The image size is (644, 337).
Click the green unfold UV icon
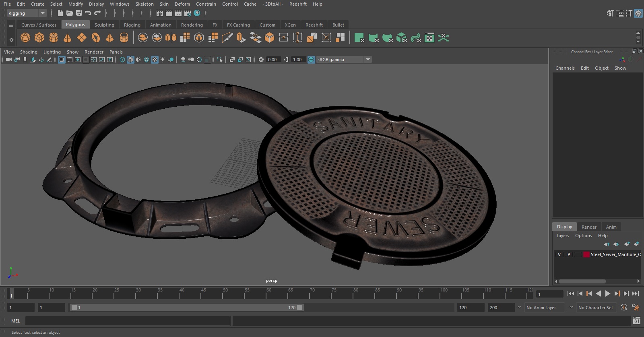point(443,38)
